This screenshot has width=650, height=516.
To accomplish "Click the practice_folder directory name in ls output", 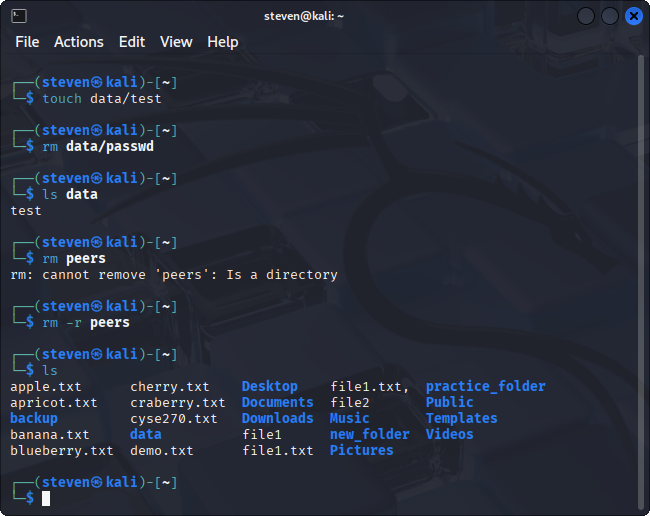I will pos(485,386).
